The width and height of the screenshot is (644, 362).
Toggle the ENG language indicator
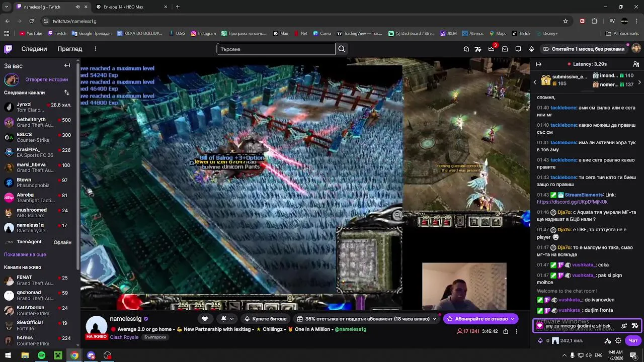pyautogui.click(x=599, y=355)
